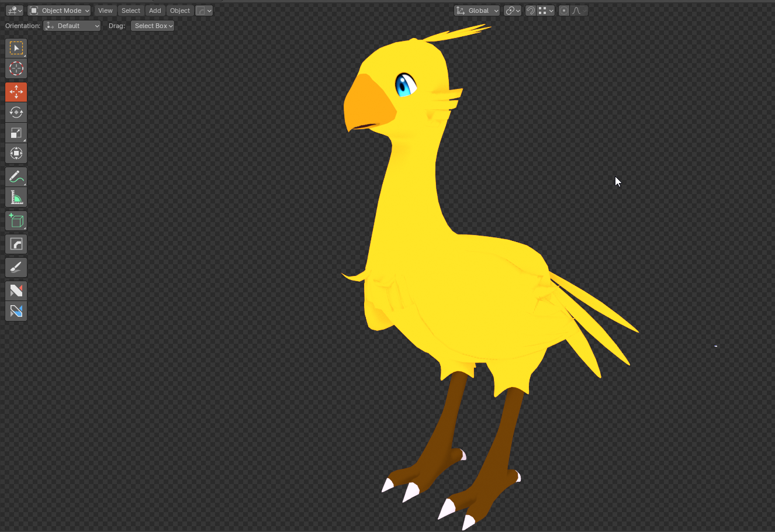Pick the Measure ruler tool
Screen dimensions: 775x532
point(16,197)
